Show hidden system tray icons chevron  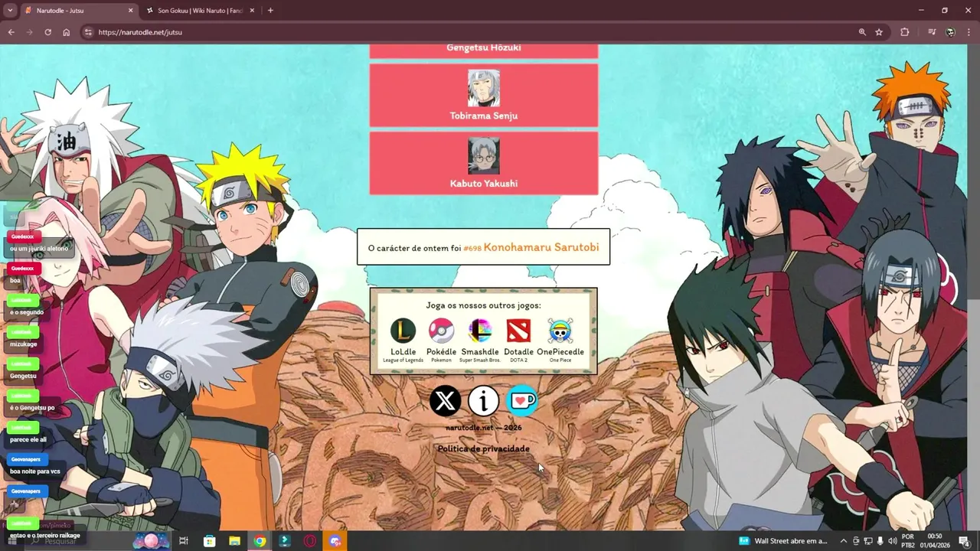(x=844, y=541)
